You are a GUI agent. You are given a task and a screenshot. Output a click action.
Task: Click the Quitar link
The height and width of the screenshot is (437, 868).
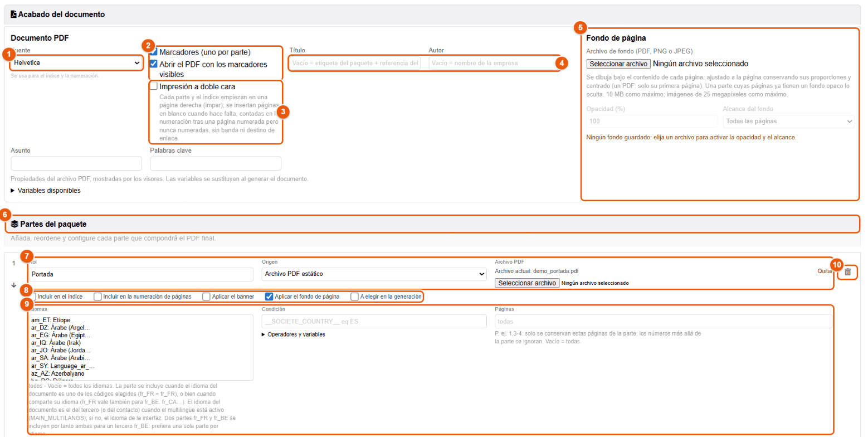(825, 271)
